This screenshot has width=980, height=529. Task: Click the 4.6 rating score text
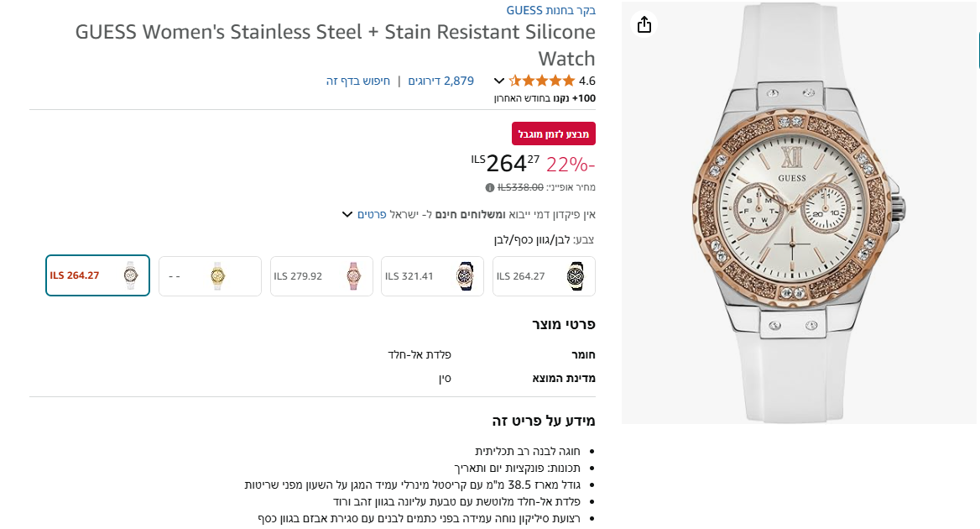587,81
